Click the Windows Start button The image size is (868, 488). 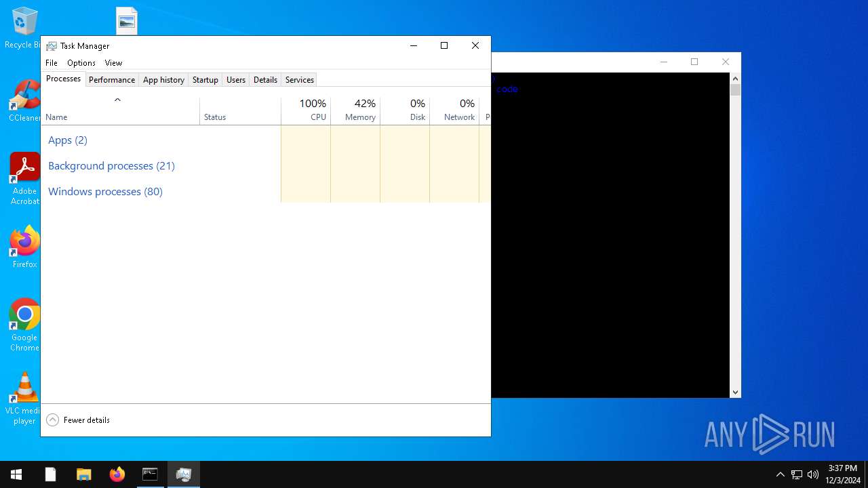point(16,474)
